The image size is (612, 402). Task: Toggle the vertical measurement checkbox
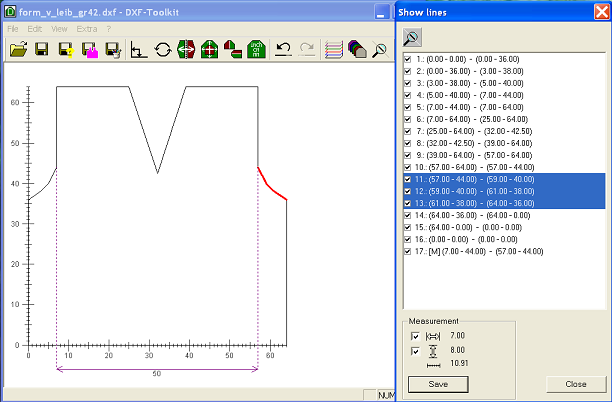(416, 350)
